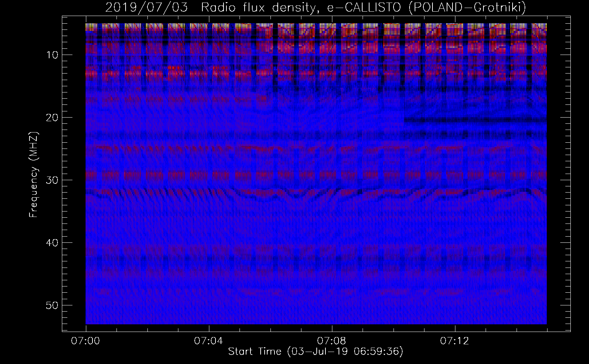Viewport: 589px width, 364px height.
Task: Click the 07:00 time tick label
Action: tap(86, 341)
